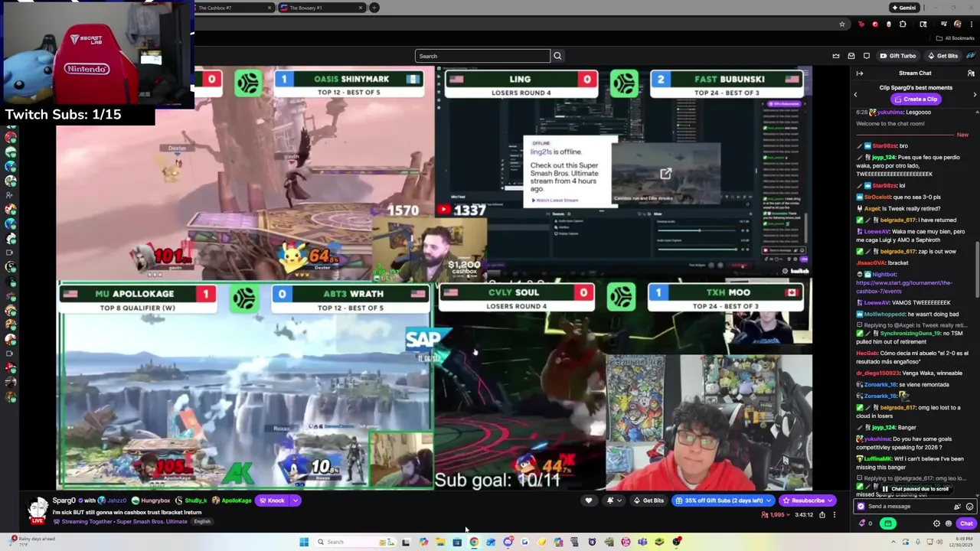Open the whispers speech-bubble icon
980x551 pixels.
[x=866, y=56]
